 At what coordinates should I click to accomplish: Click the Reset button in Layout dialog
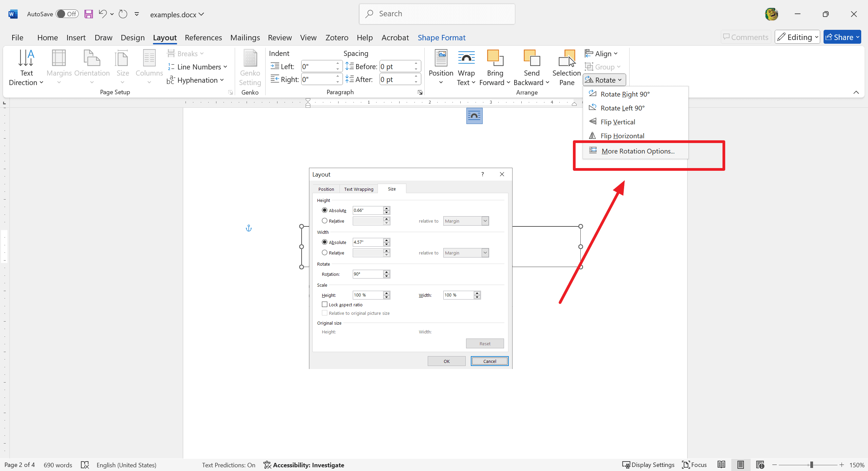coord(485,343)
